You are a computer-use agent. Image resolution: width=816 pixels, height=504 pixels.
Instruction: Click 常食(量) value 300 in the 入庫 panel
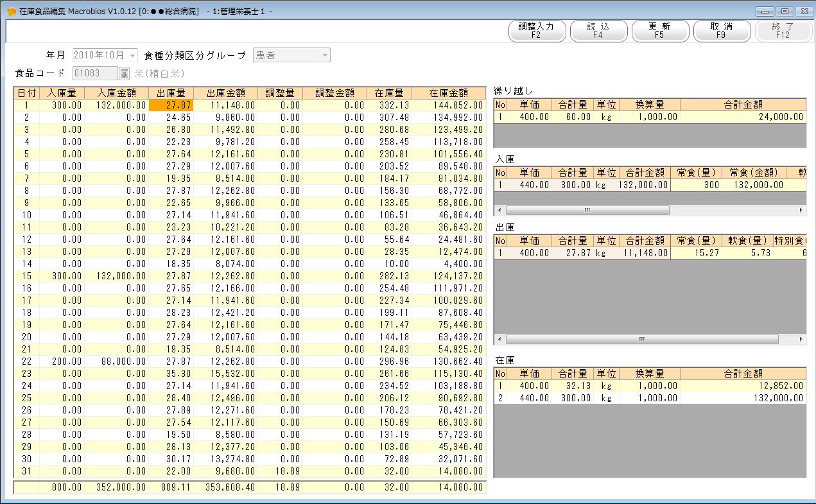click(697, 185)
